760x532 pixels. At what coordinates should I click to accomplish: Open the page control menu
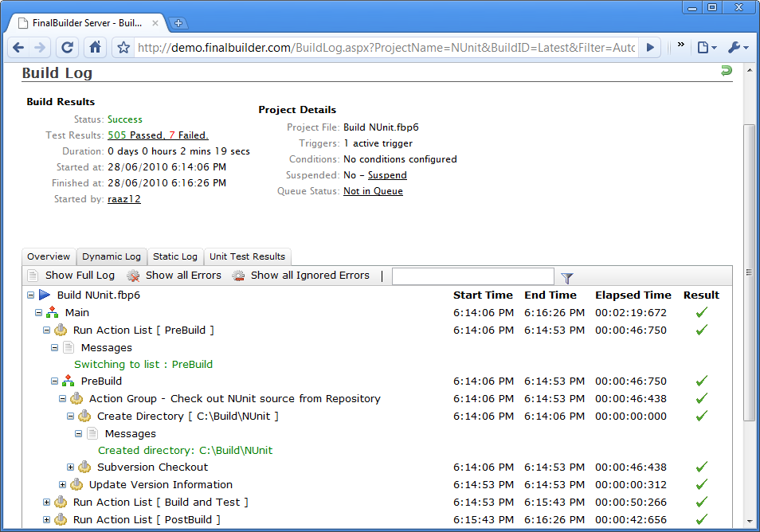[x=707, y=48]
